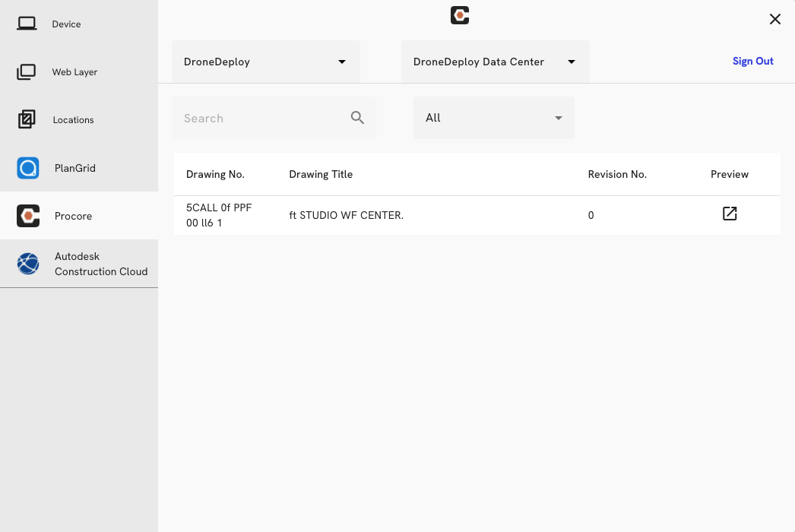Go to PlanGrid tab

tap(79, 168)
